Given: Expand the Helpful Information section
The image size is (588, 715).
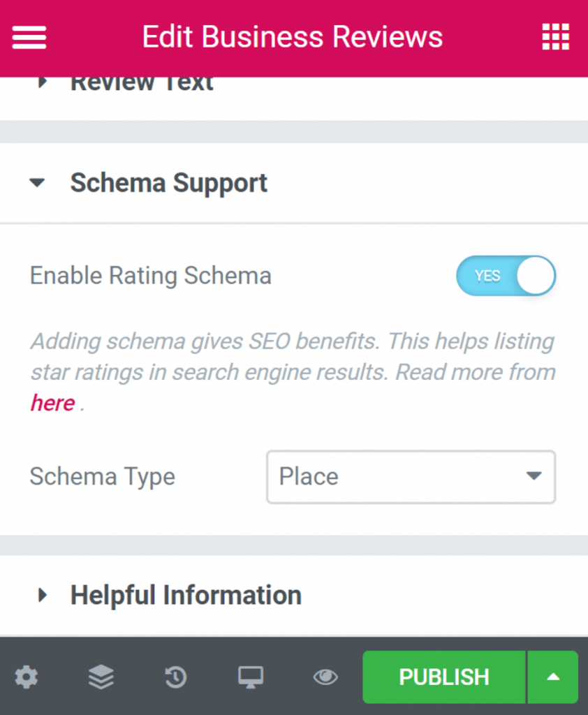Looking at the screenshot, I should 42,596.
